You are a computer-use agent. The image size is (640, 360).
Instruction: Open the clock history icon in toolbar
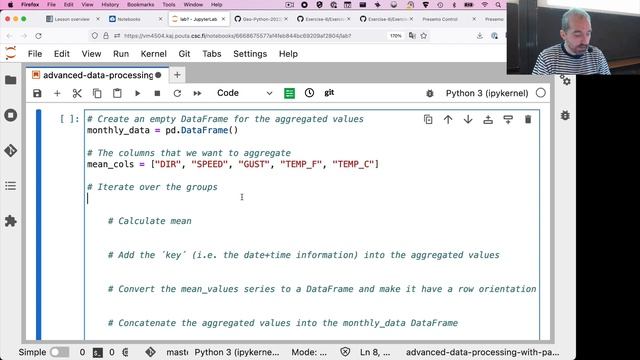click(x=309, y=93)
